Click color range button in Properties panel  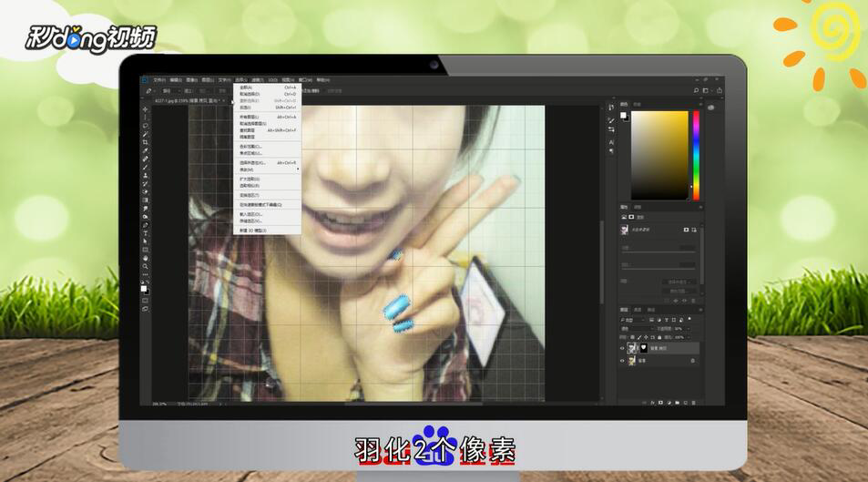click(679, 292)
